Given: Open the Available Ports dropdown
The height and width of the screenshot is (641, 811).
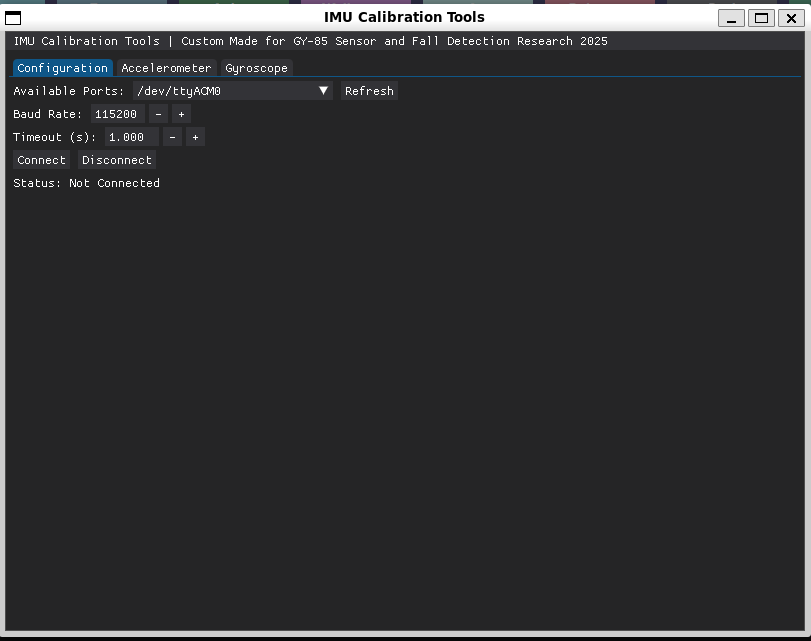Looking at the screenshot, I should 233,91.
